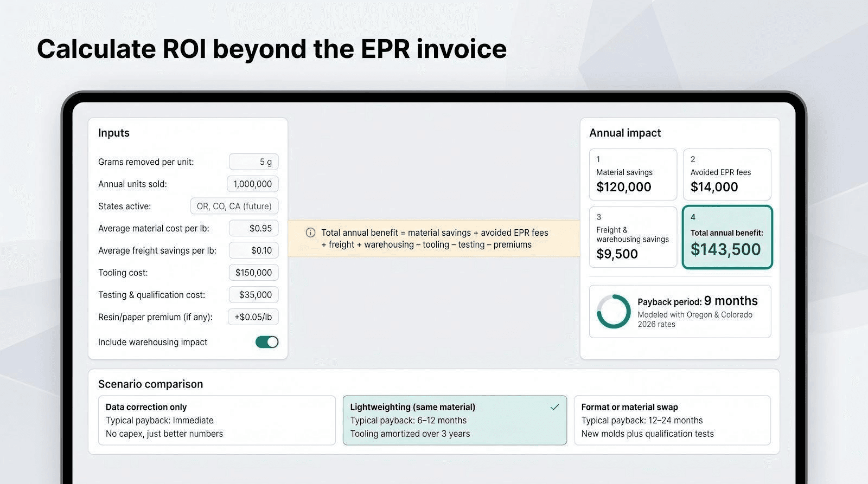This screenshot has height=484, width=868.
Task: Choose the Format or material swap scenario
Action: coord(672,420)
